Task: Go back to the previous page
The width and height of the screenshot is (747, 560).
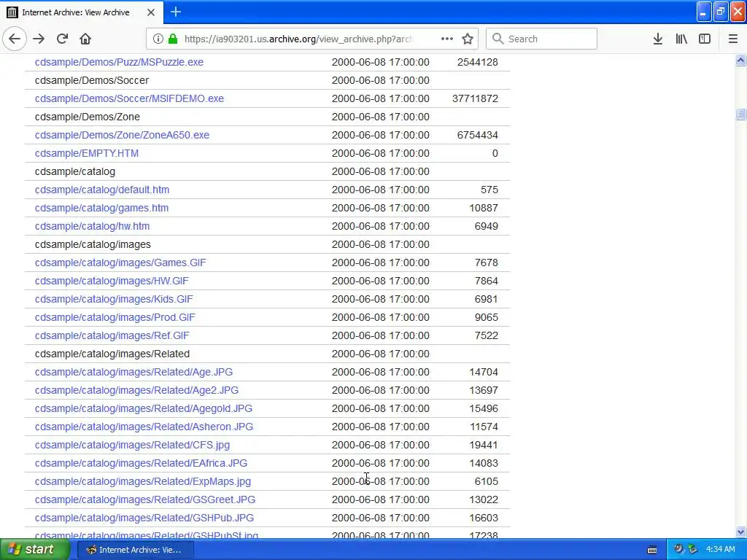Action: point(15,39)
